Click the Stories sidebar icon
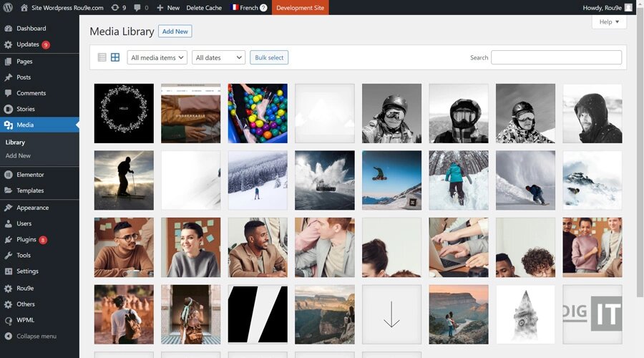The width and height of the screenshot is (644, 358). point(8,109)
